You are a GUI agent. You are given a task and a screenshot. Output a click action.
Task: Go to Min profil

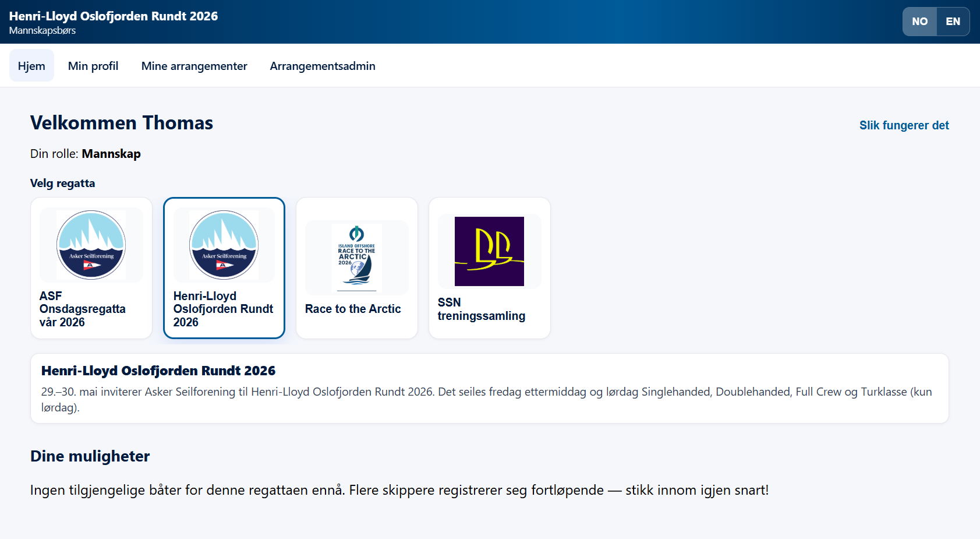pos(93,66)
